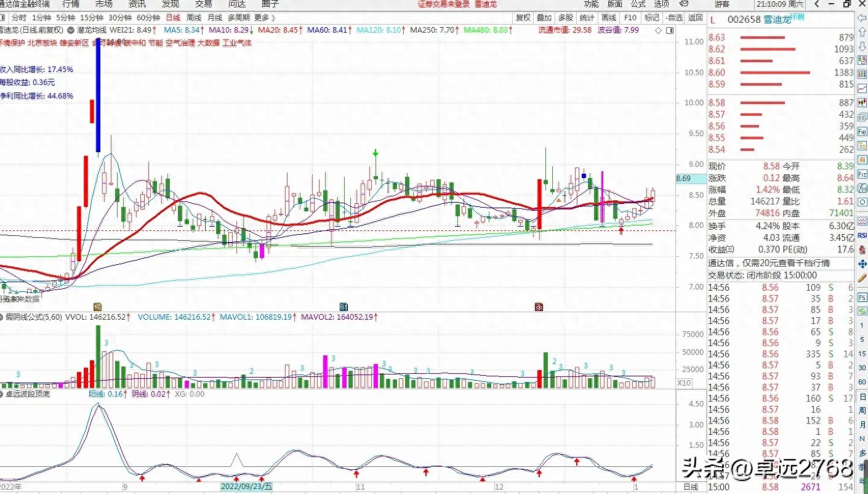The height and width of the screenshot is (494, 868).
Task: Click the red up arrow under January candles
Action: coord(621,230)
